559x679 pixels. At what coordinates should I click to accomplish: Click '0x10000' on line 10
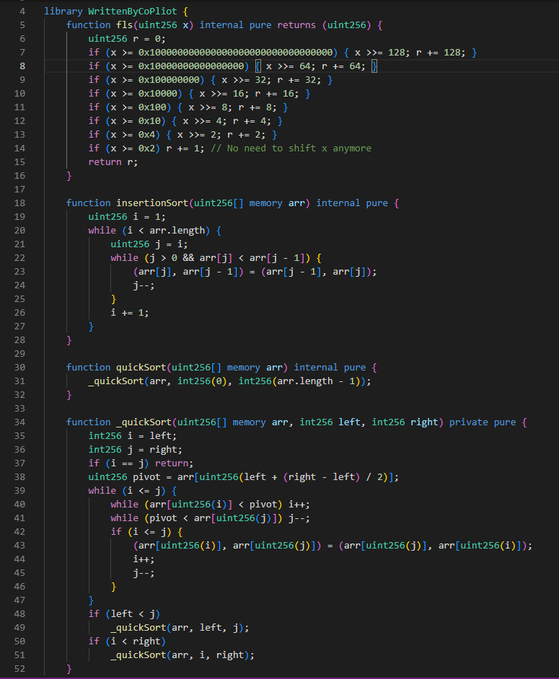click(x=158, y=94)
